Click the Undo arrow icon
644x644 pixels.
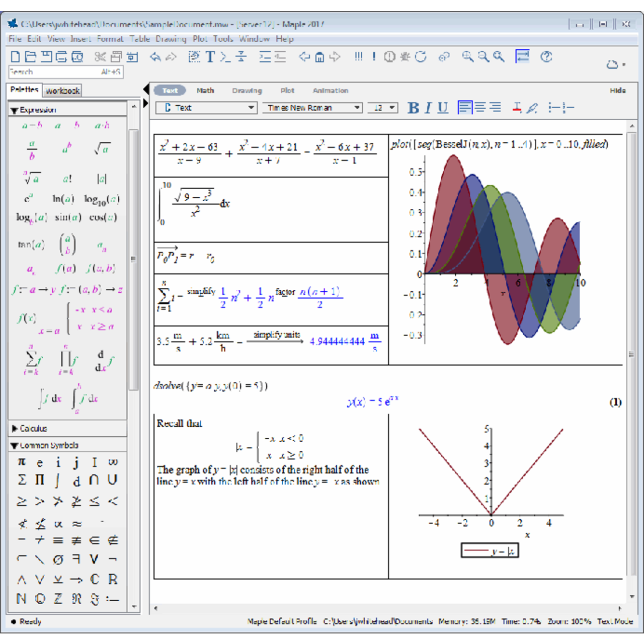pyautogui.click(x=155, y=57)
